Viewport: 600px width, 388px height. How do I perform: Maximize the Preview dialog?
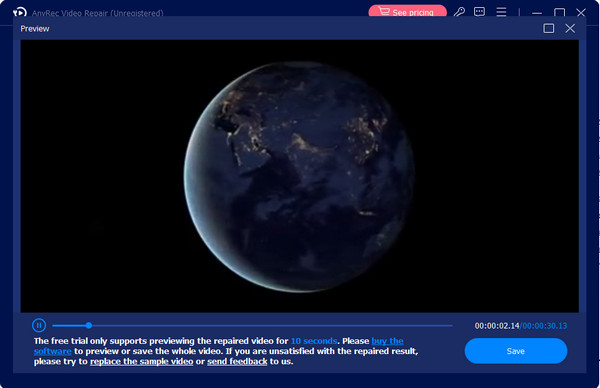point(549,28)
